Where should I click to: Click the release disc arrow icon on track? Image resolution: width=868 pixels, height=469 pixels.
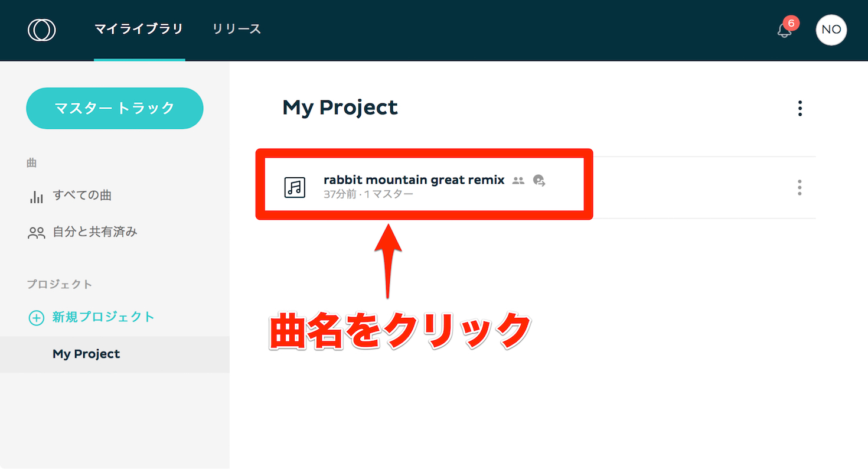[x=539, y=181]
